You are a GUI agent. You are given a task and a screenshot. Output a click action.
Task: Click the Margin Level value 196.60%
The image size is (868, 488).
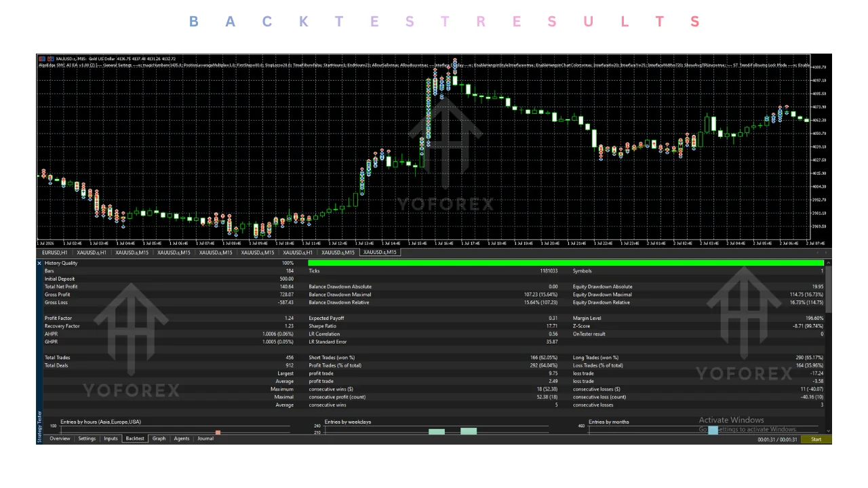pyautogui.click(x=813, y=318)
